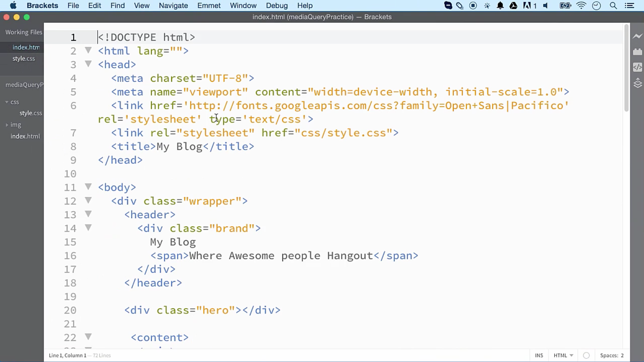Open index.html from the project tree
Viewport: 644px width, 362px height.
coord(25,136)
